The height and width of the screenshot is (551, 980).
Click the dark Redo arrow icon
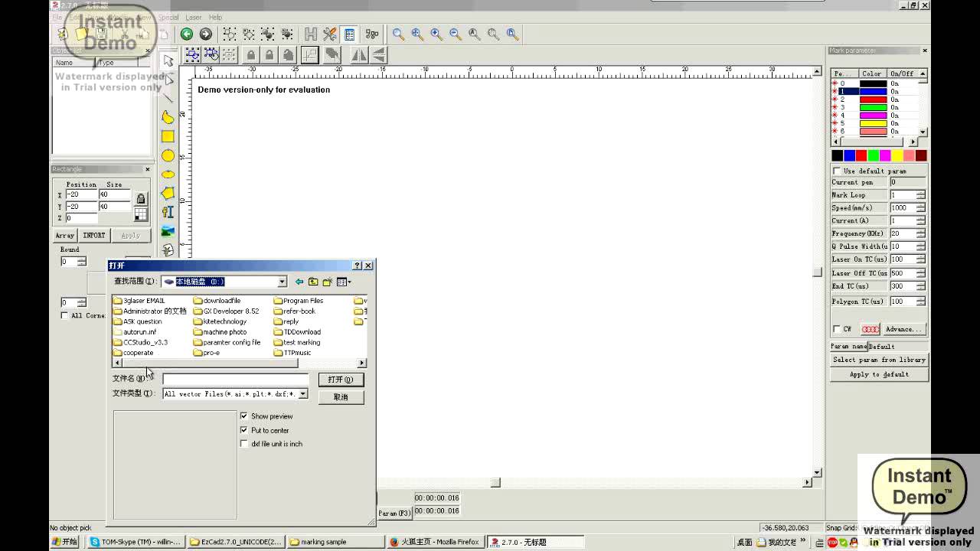tap(205, 34)
